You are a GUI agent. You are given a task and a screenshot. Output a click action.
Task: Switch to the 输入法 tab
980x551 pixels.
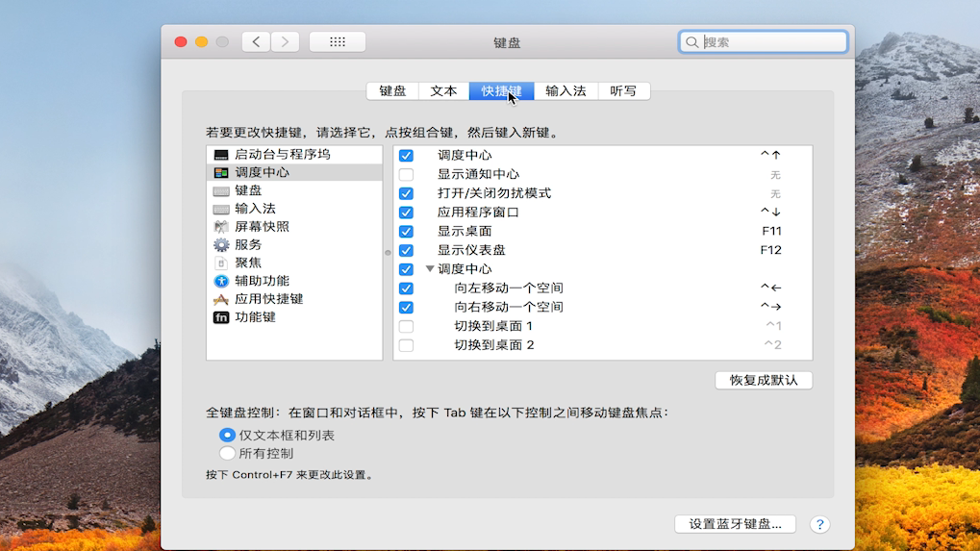coord(565,91)
